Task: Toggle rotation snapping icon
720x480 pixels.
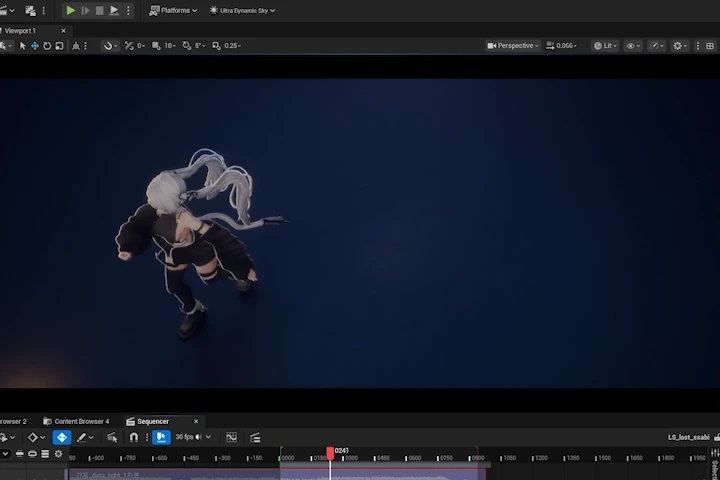Action: click(187, 46)
